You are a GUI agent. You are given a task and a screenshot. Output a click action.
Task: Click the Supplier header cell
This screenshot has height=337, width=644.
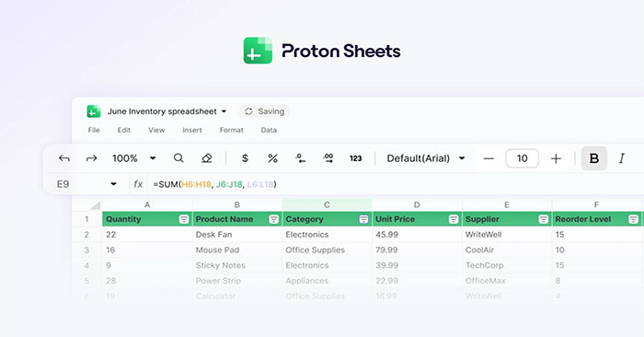(x=507, y=219)
